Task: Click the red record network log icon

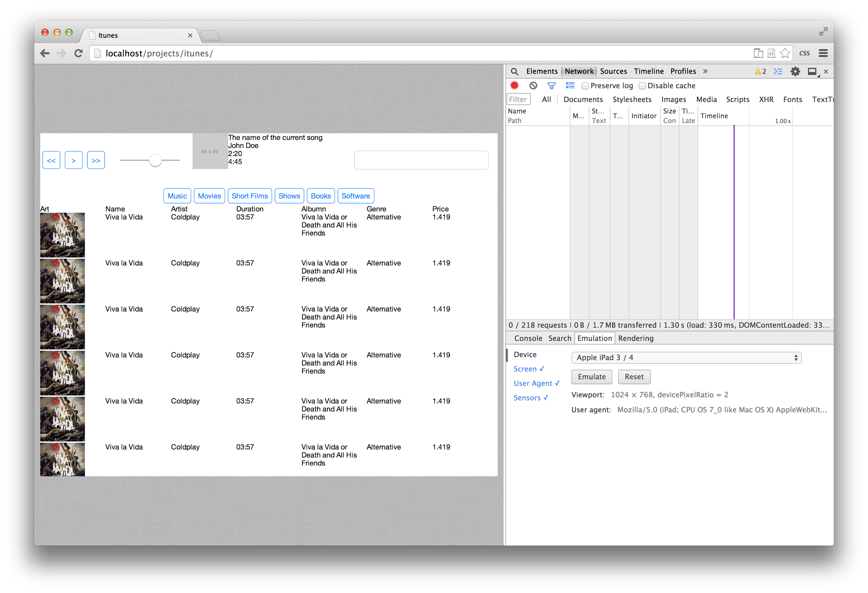Action: pos(514,86)
